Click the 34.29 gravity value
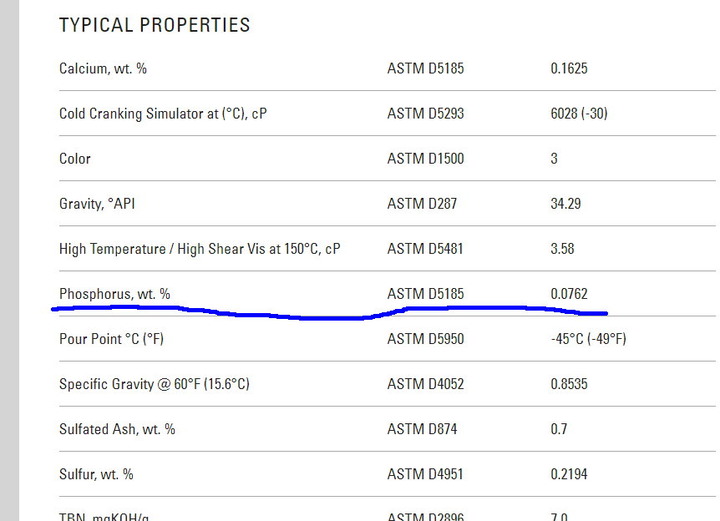The height and width of the screenshot is (521, 720). [x=566, y=204]
